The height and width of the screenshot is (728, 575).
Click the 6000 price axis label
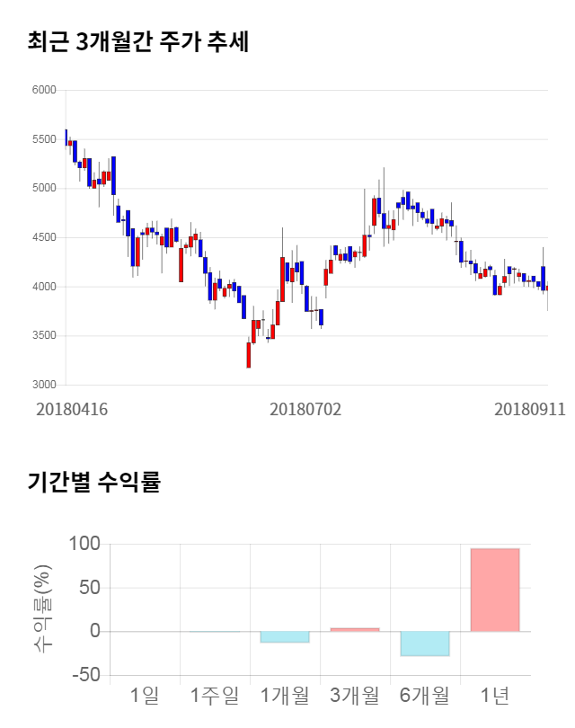coord(44,90)
